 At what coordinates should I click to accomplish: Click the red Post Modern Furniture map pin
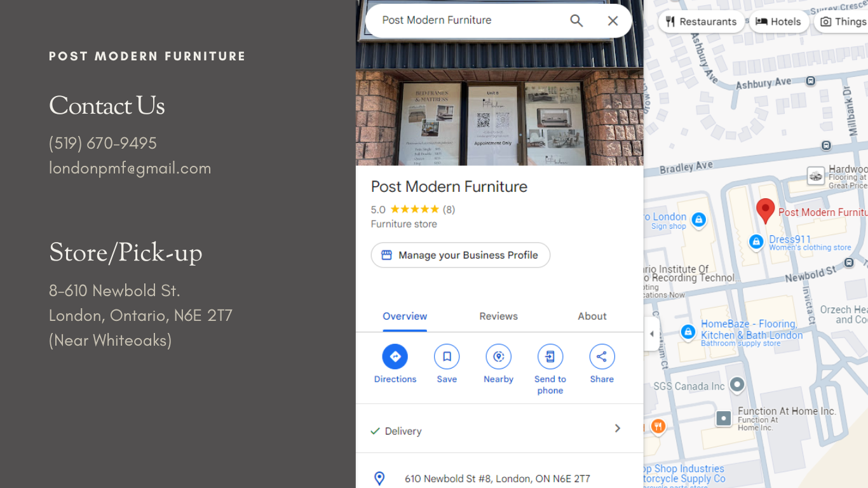765,210
